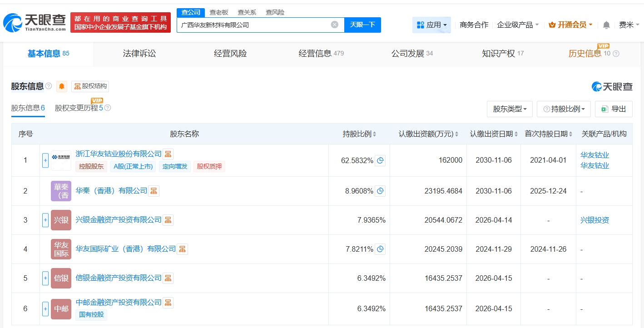Screen dimensions: 644x328
Task: Open the 股东类型 filter dropdown
Action: 510,109
